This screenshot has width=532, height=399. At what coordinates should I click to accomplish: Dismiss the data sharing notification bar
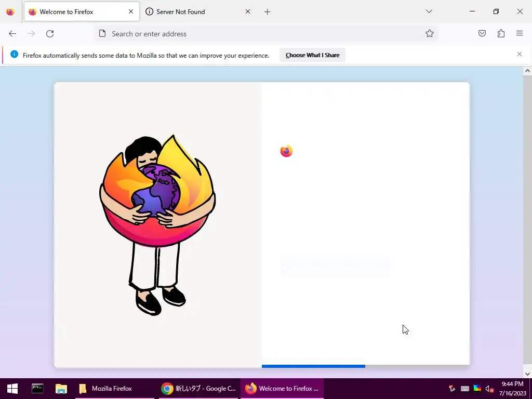(x=520, y=54)
